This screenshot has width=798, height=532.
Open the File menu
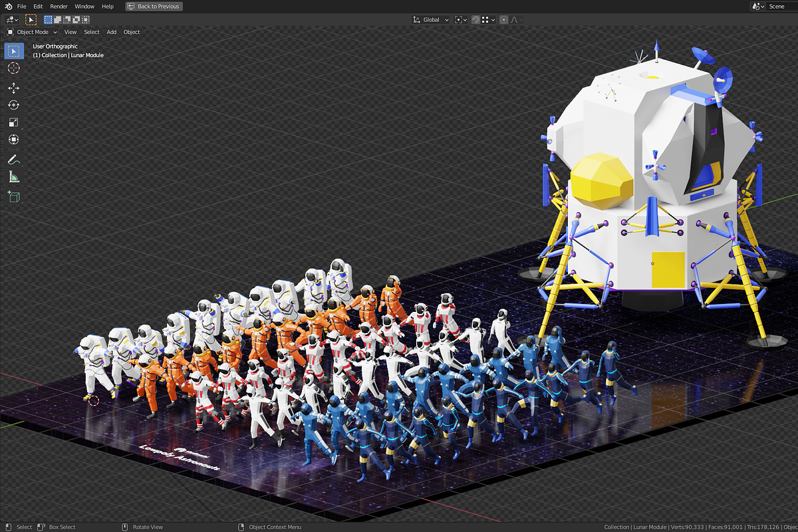22,6
